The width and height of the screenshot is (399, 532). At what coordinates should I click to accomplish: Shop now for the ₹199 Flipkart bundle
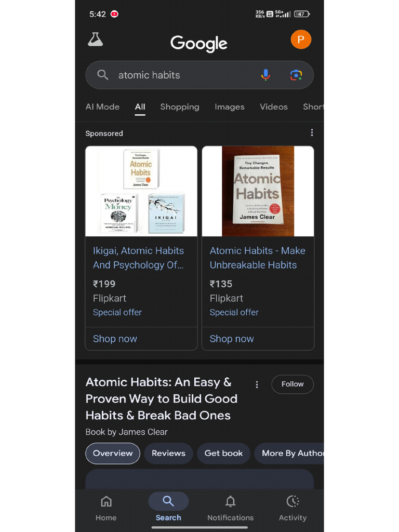click(115, 339)
